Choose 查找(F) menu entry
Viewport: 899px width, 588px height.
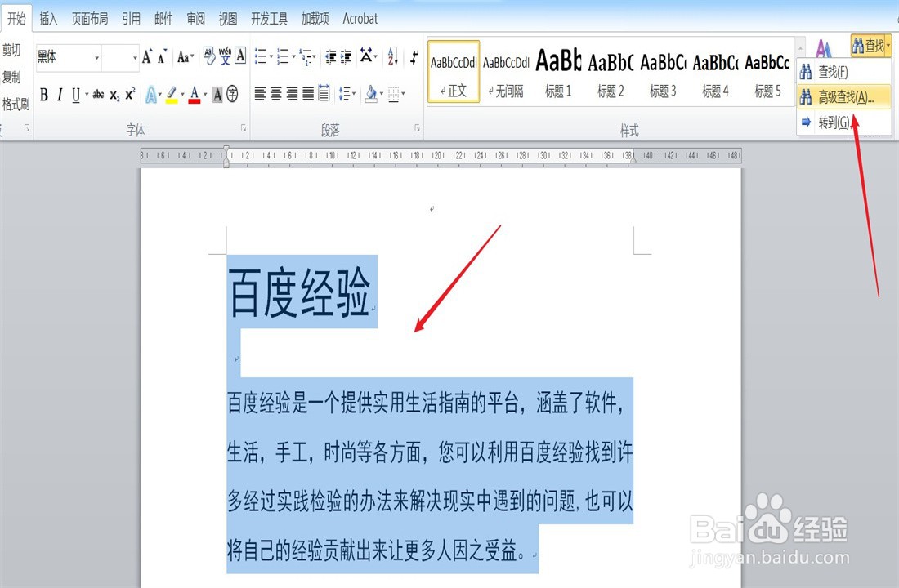(843, 72)
